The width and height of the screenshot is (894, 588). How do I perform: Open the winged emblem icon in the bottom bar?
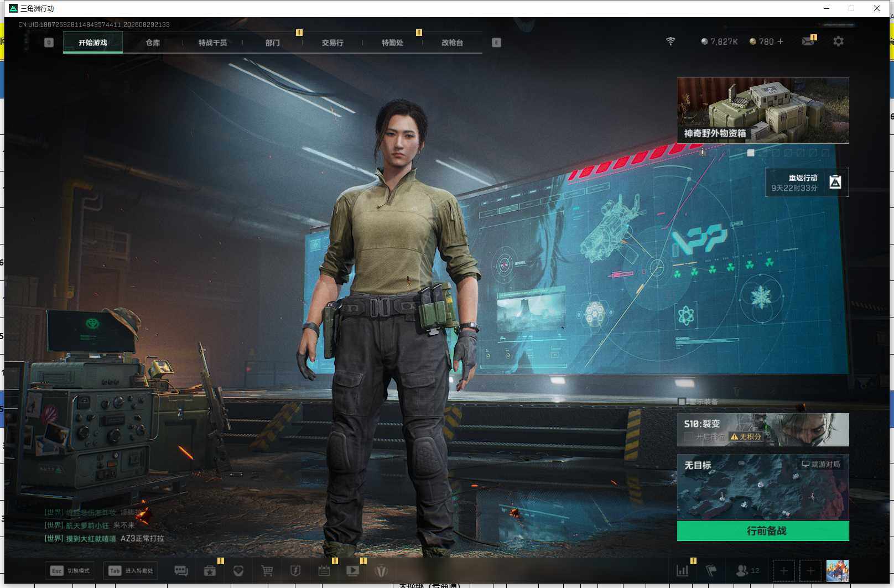coord(381,571)
